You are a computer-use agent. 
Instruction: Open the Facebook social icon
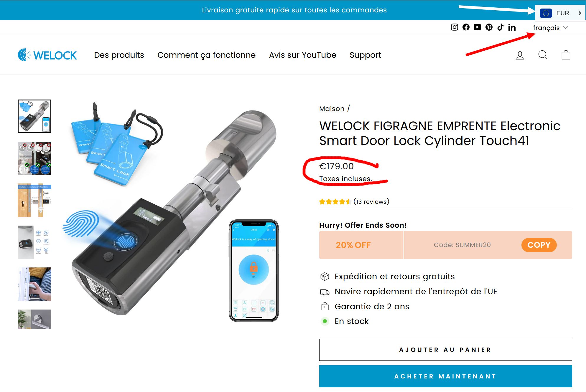(x=466, y=27)
